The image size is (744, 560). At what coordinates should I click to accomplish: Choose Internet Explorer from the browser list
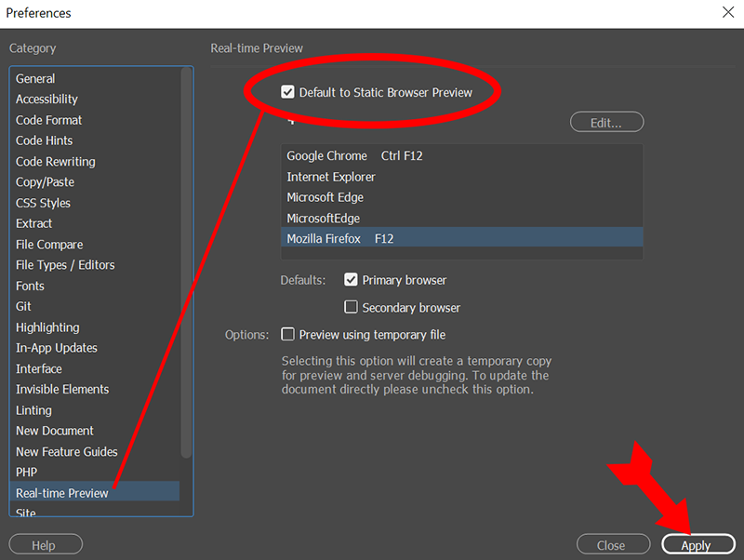coord(331,177)
